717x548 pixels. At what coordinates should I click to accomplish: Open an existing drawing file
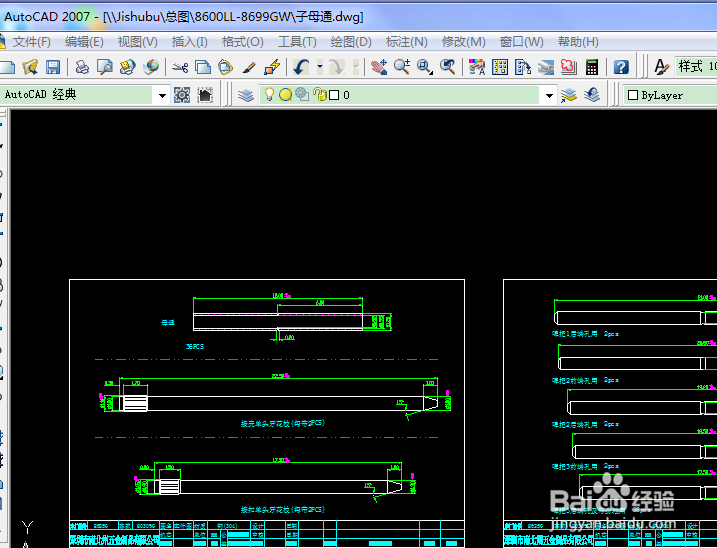pyautogui.click(x=30, y=67)
